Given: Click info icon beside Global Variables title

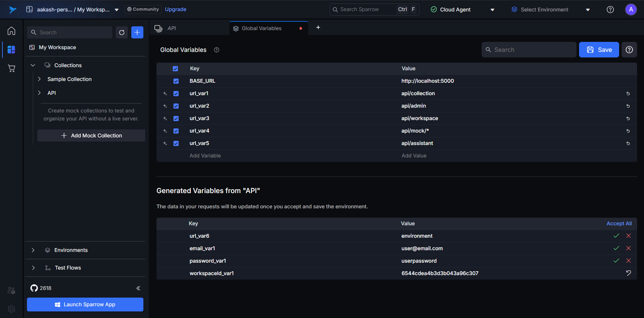Looking at the screenshot, I should [x=217, y=50].
